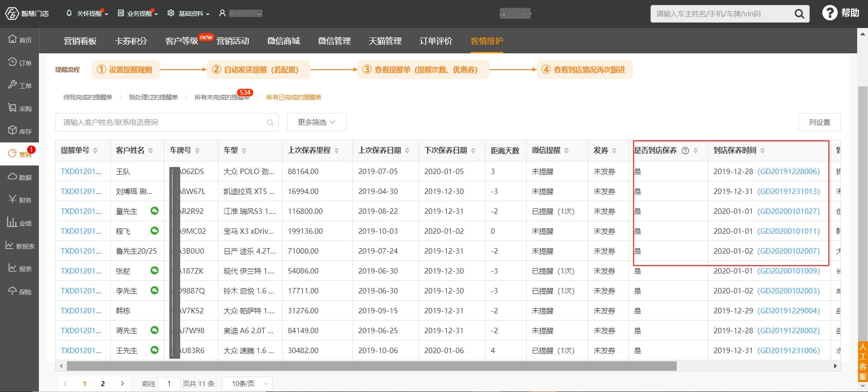
Task: Switch to 订单评价 tab
Action: [436, 41]
